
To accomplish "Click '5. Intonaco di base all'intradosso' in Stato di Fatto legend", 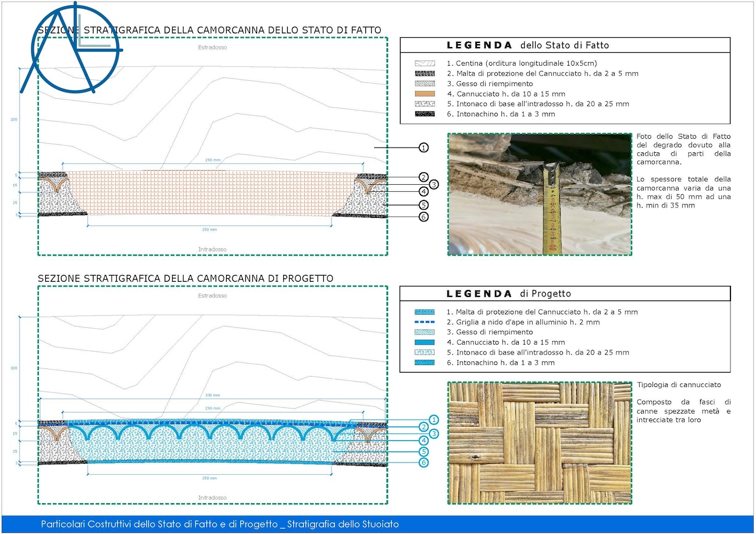I will pyautogui.click(x=538, y=104).
